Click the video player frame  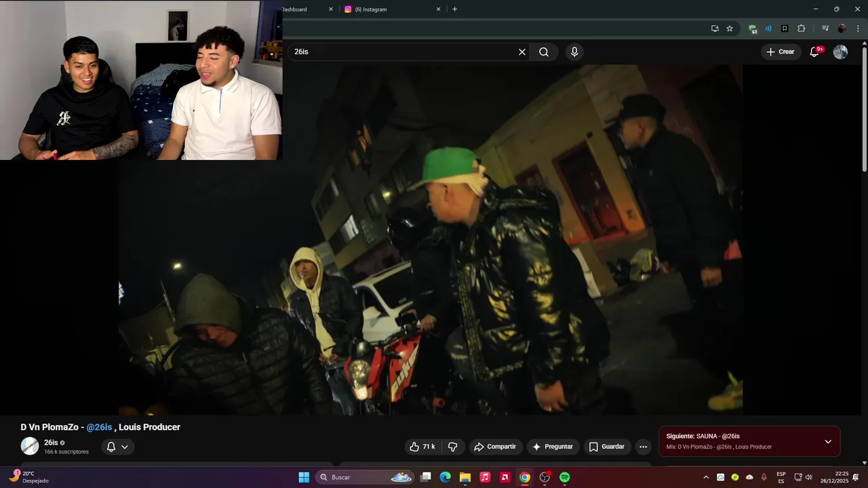click(431, 239)
